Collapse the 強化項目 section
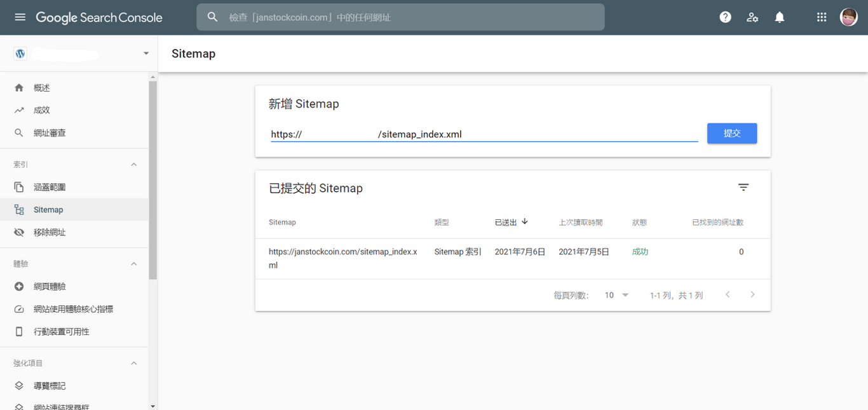Screen dimensions: 868x410 tap(133, 363)
